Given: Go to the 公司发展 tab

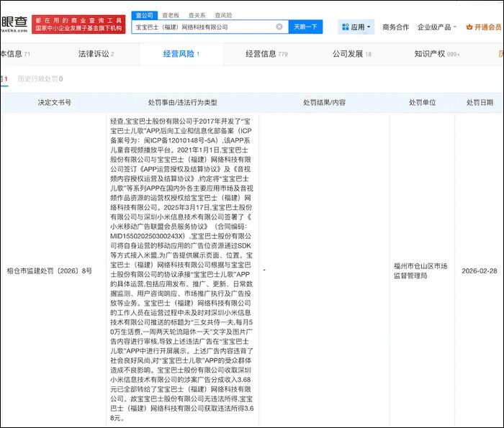Looking at the screenshot, I should [352, 54].
